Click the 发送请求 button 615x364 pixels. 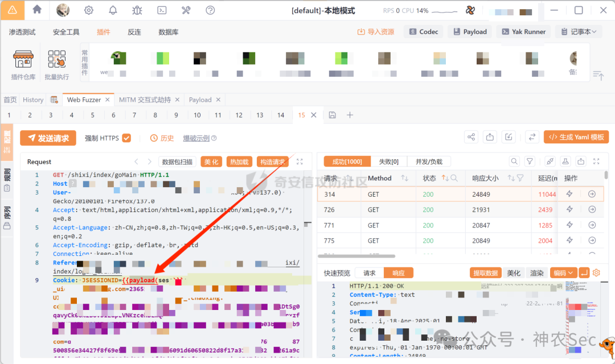pos(48,138)
